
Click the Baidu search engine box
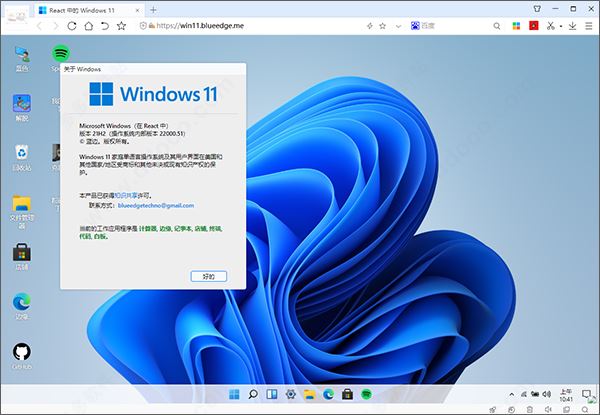tap(423, 26)
